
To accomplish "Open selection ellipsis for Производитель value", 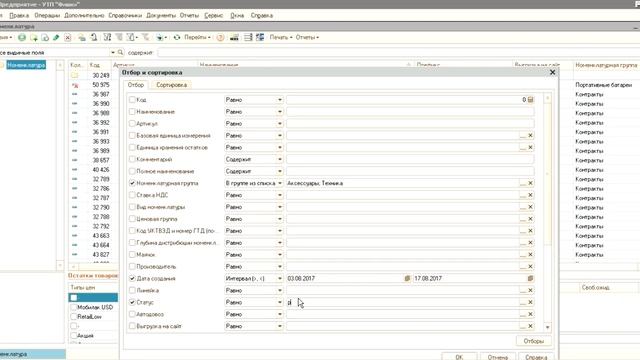I will tap(523, 267).
